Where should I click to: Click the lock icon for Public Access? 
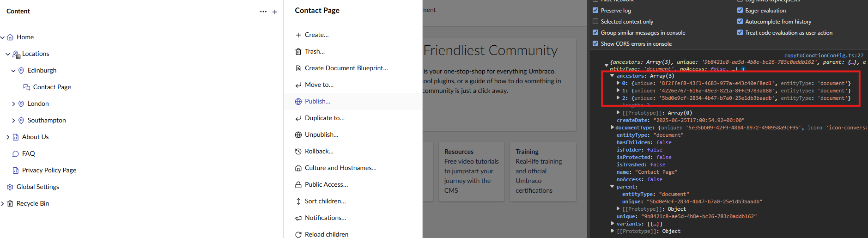(298, 185)
